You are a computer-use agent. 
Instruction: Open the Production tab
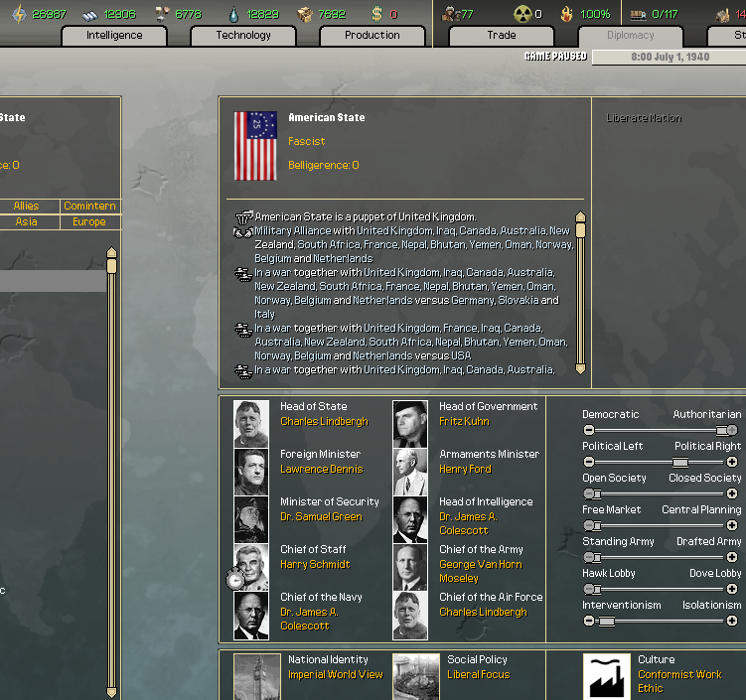(373, 36)
